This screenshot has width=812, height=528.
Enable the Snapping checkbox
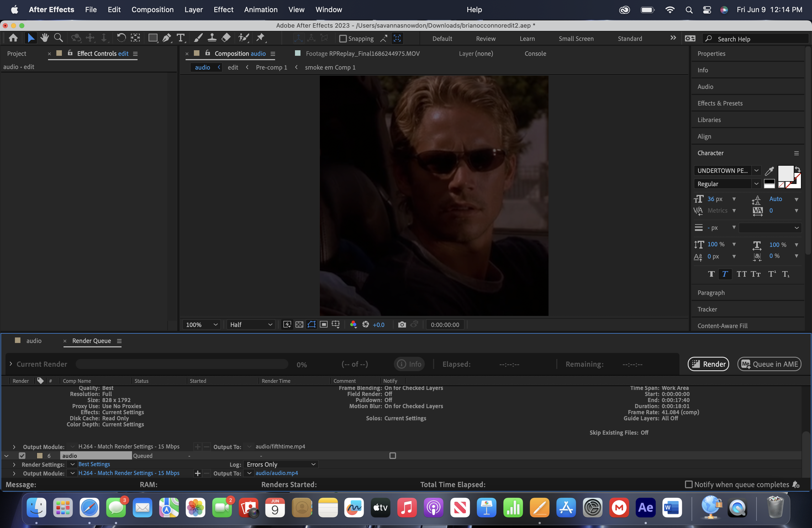click(343, 39)
